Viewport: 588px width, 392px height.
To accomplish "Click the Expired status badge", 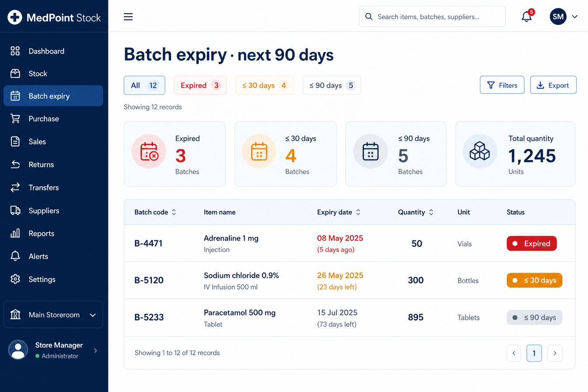I will pos(532,244).
